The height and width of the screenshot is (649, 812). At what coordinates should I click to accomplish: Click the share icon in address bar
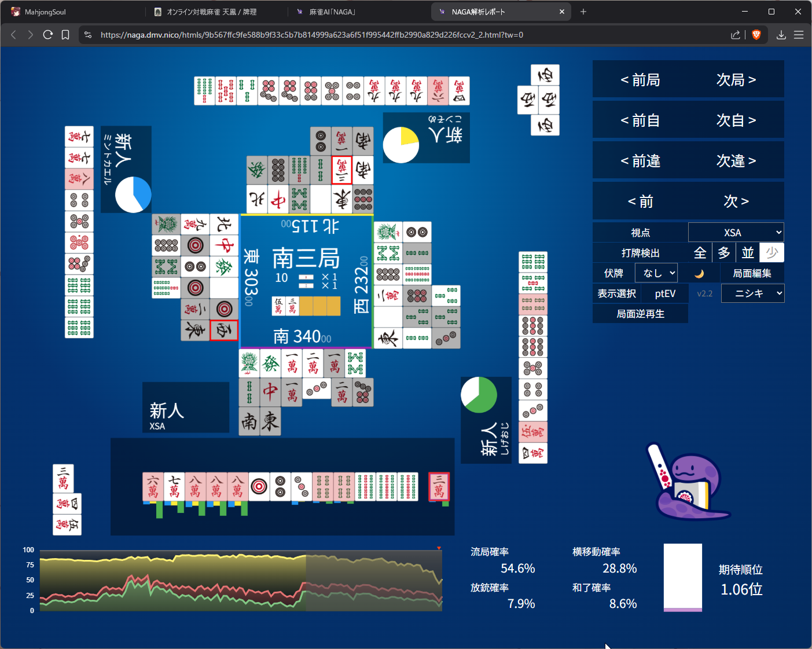(x=735, y=35)
